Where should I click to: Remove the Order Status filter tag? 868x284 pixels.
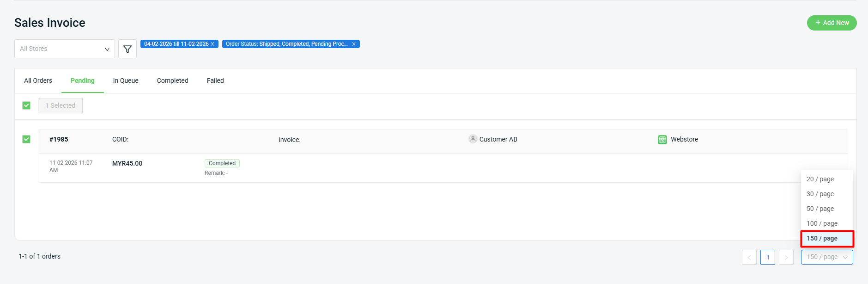pos(354,44)
